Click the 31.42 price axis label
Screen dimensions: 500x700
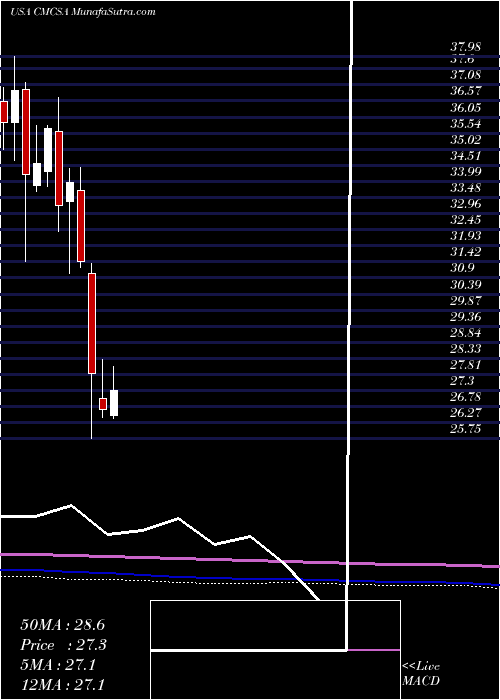click(466, 252)
